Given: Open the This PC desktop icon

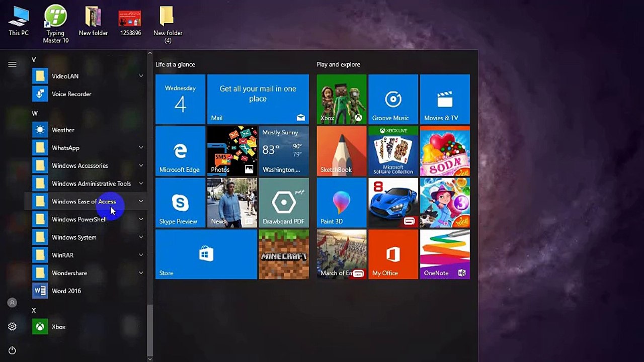Looking at the screenshot, I should click(x=19, y=21).
